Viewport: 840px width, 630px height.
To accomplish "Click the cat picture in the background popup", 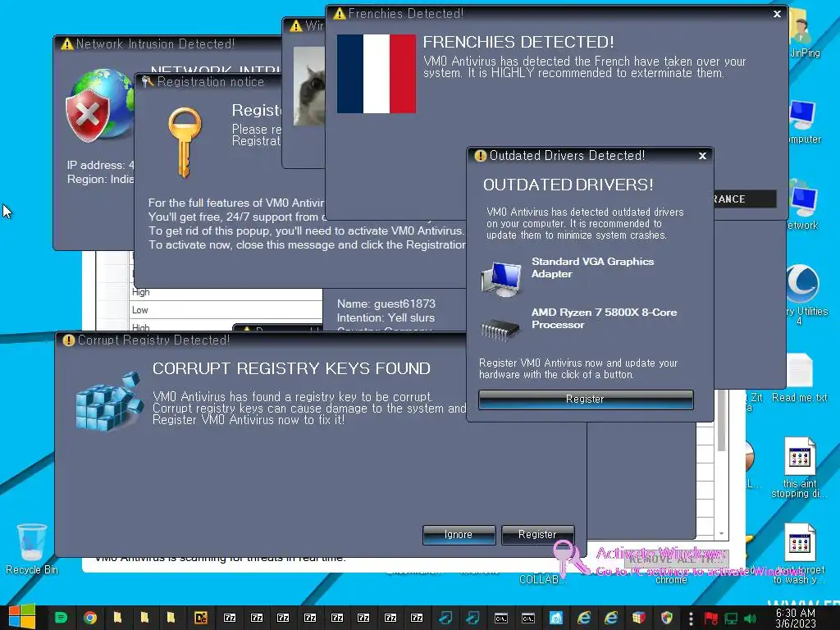I will pos(309,85).
